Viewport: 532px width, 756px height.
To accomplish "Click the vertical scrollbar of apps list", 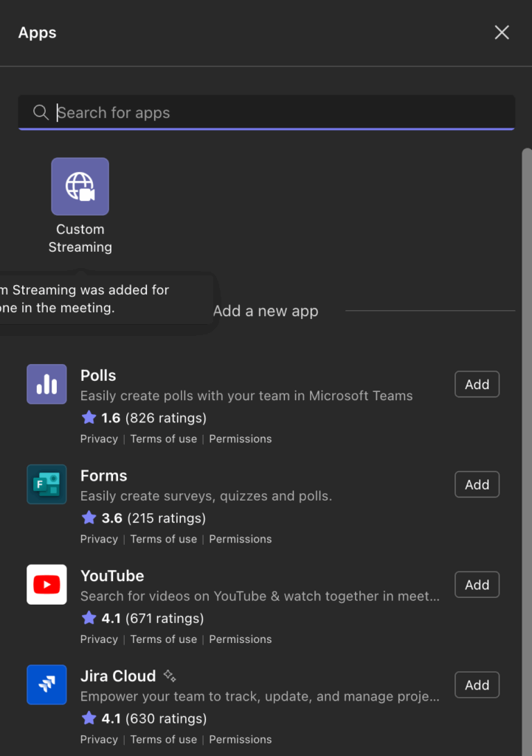I will pos(527,453).
